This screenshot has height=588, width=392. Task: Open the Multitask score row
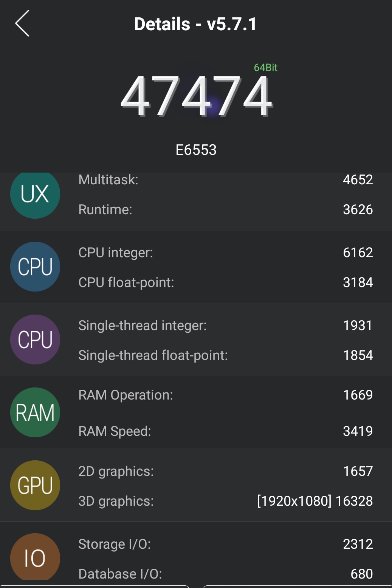click(226, 180)
